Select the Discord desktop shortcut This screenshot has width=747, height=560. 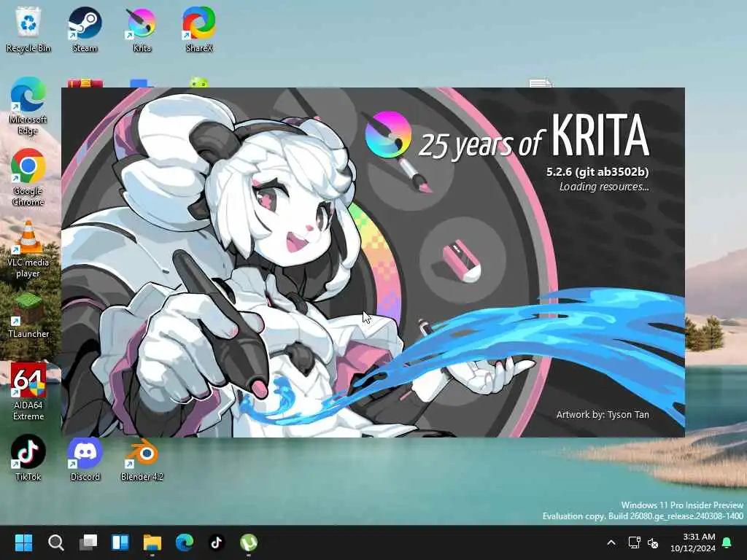(85, 458)
